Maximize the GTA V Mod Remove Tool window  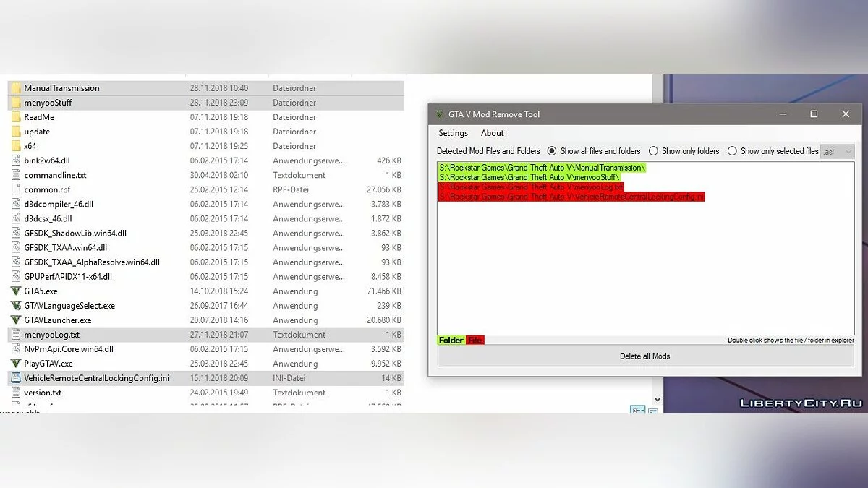[814, 114]
